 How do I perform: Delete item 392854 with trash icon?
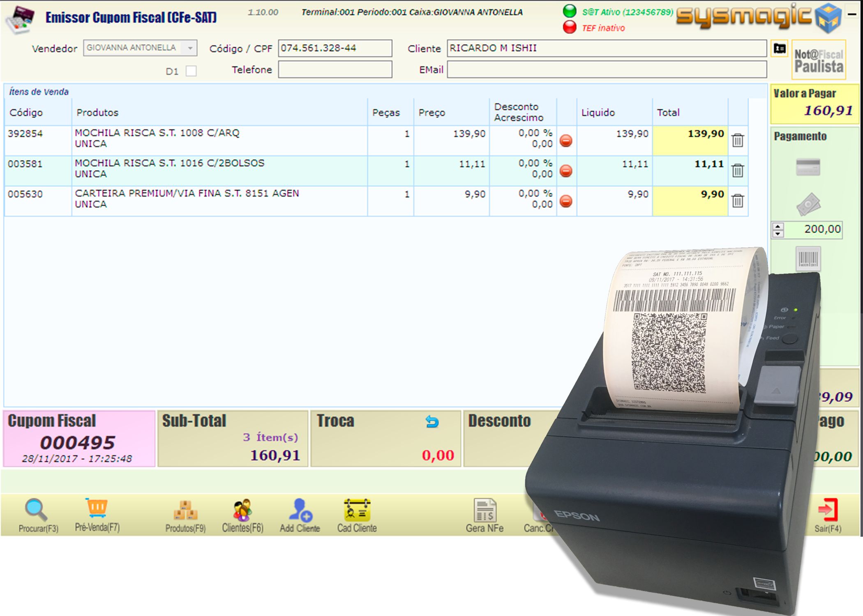click(x=738, y=140)
